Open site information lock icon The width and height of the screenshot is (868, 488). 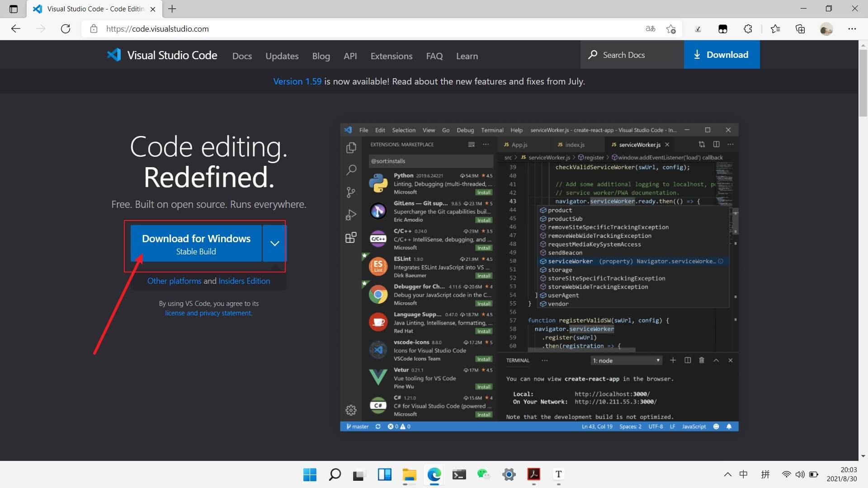(94, 29)
